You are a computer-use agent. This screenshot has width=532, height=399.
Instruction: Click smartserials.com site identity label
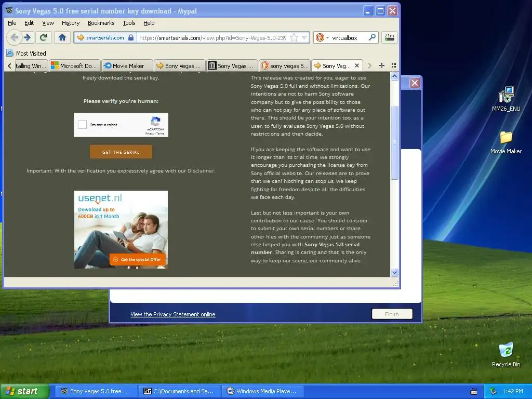(x=105, y=37)
